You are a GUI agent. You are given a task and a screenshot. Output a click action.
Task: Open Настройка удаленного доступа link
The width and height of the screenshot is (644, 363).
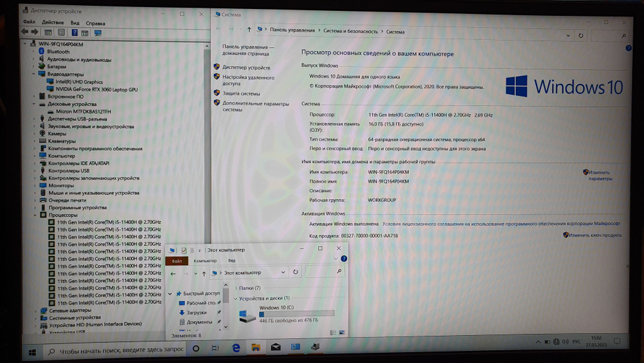pyautogui.click(x=249, y=80)
